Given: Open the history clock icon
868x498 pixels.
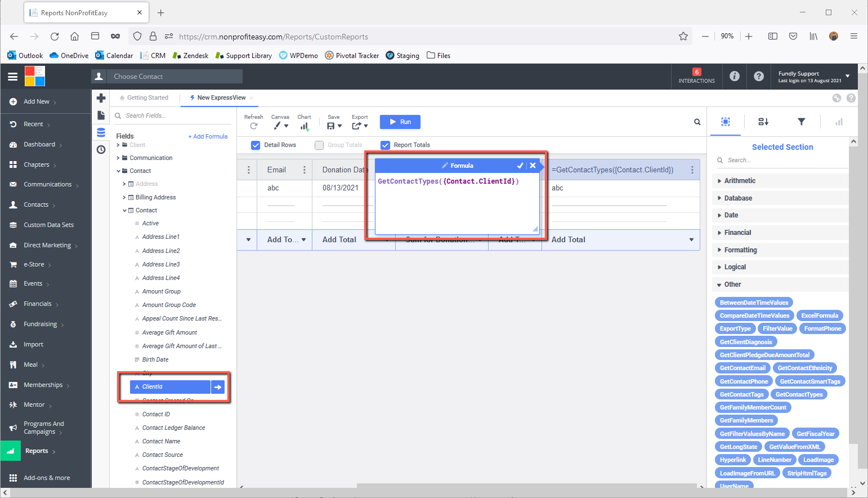Looking at the screenshot, I should pos(101,150).
